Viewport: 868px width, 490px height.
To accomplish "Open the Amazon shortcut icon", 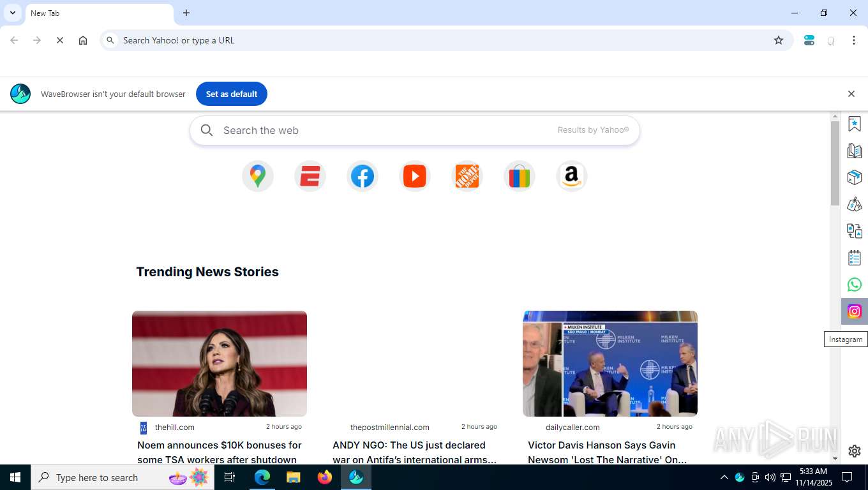I will [x=572, y=176].
